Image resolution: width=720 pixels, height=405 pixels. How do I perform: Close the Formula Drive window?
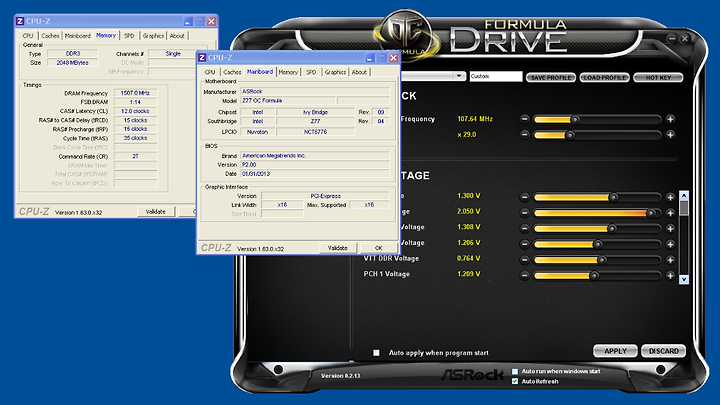684,39
